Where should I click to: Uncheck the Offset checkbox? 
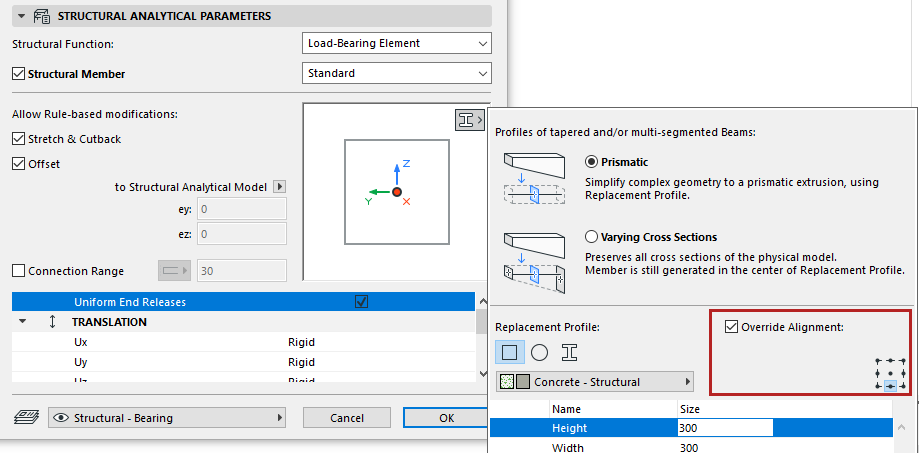point(19,164)
